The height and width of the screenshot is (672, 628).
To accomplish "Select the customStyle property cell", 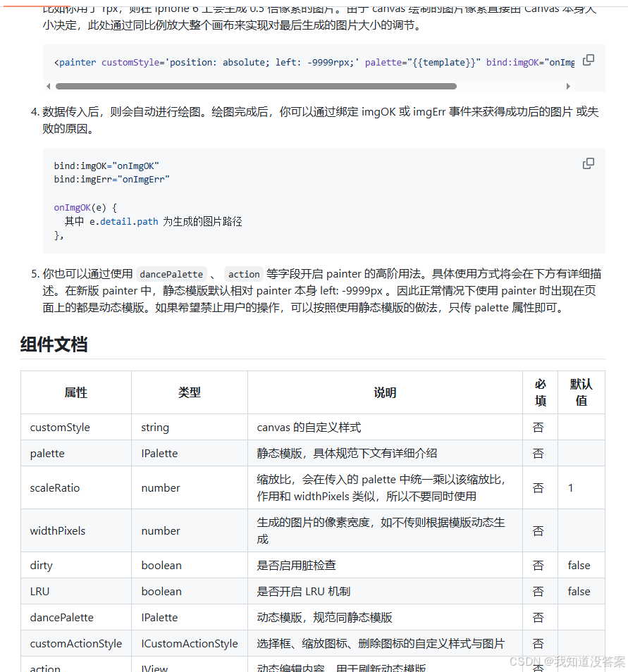I will 76,428.
